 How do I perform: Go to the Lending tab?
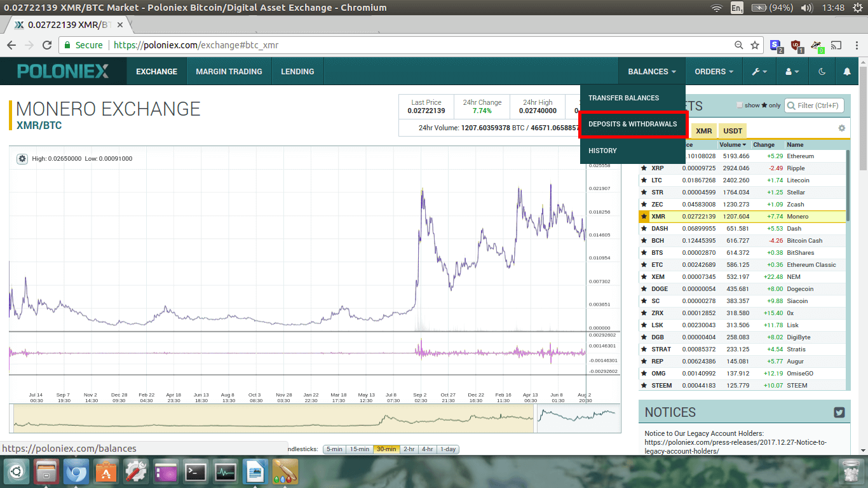pyautogui.click(x=297, y=72)
